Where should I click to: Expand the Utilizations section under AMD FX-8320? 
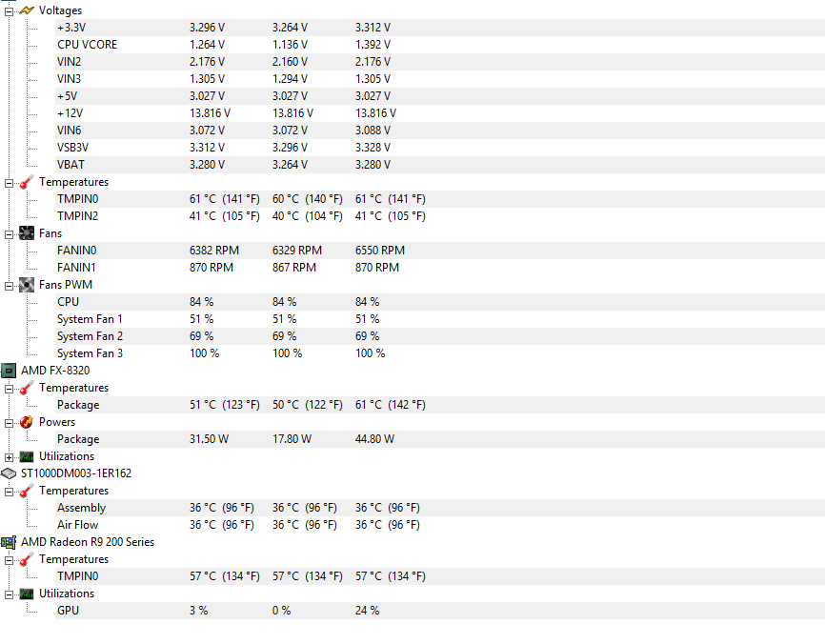click(8, 455)
